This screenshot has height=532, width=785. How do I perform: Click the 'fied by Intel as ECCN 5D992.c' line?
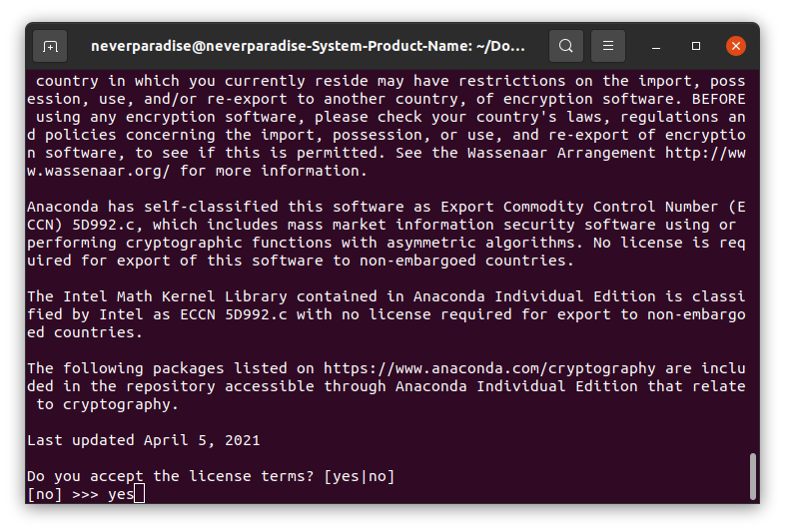click(x=386, y=314)
